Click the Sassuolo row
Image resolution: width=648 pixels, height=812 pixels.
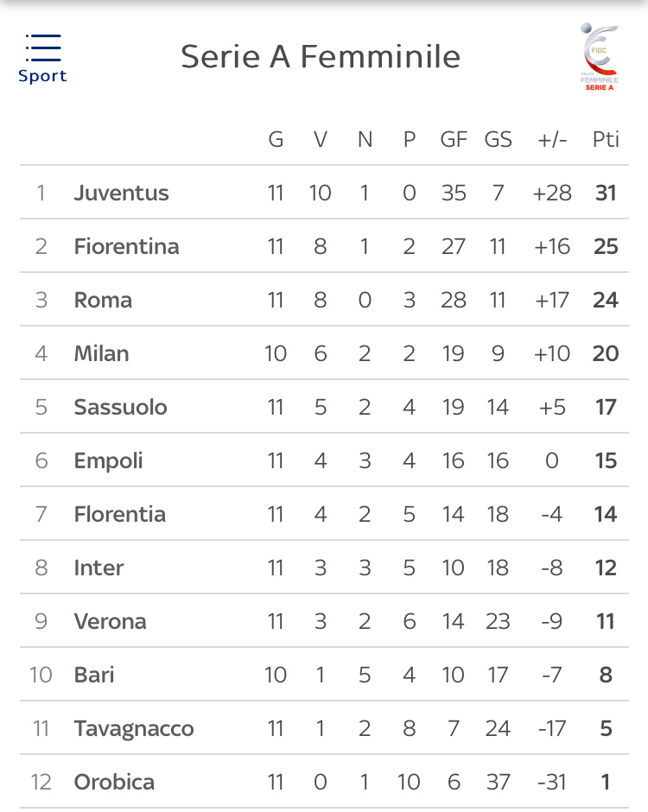(x=324, y=407)
